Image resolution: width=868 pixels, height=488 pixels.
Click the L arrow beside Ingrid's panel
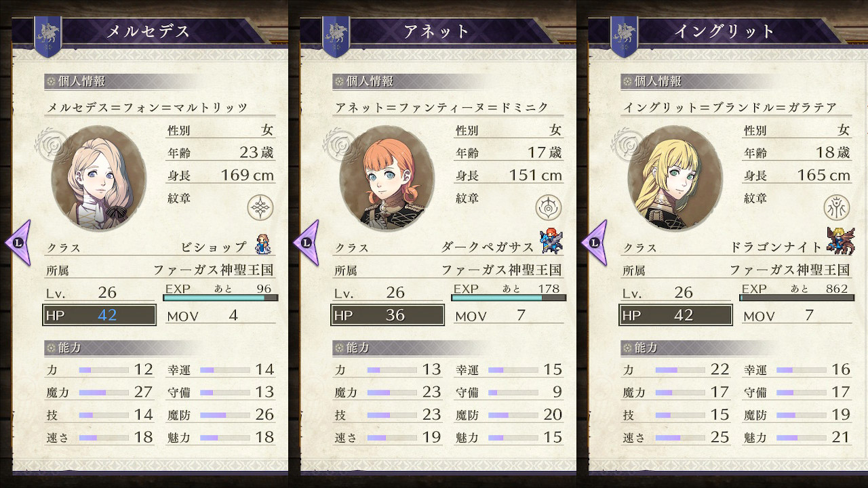point(593,242)
